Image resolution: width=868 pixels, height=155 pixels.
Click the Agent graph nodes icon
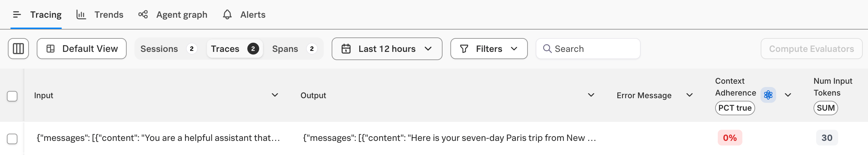(x=143, y=14)
